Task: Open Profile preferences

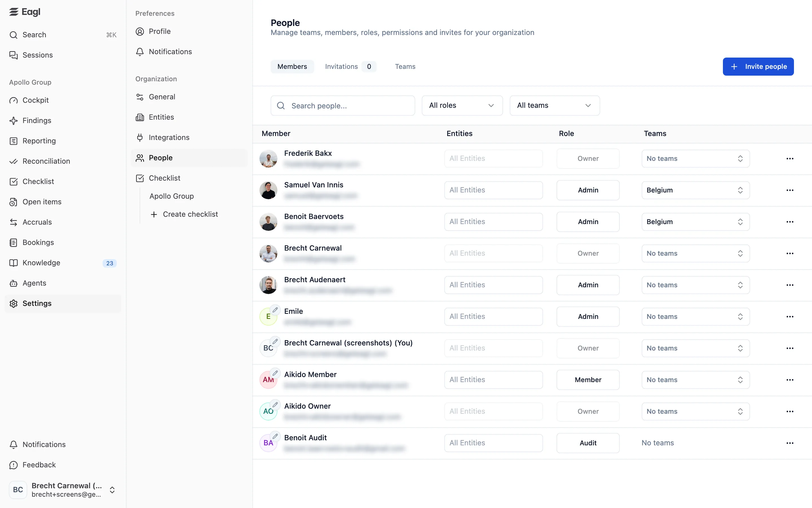Action: pos(189,32)
